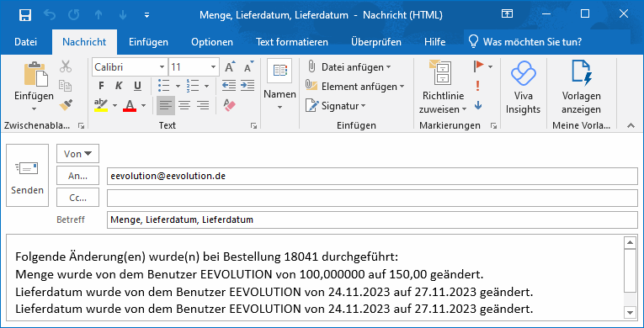Switch to the Einfügen ribbon tab
Viewport: 644px width, 328px height.
(x=148, y=42)
